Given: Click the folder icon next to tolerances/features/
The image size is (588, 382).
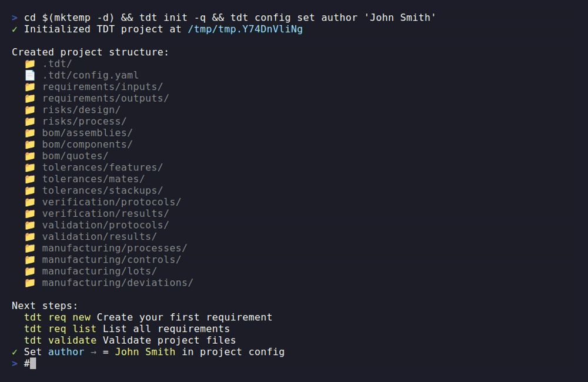Looking at the screenshot, I should tap(30, 167).
